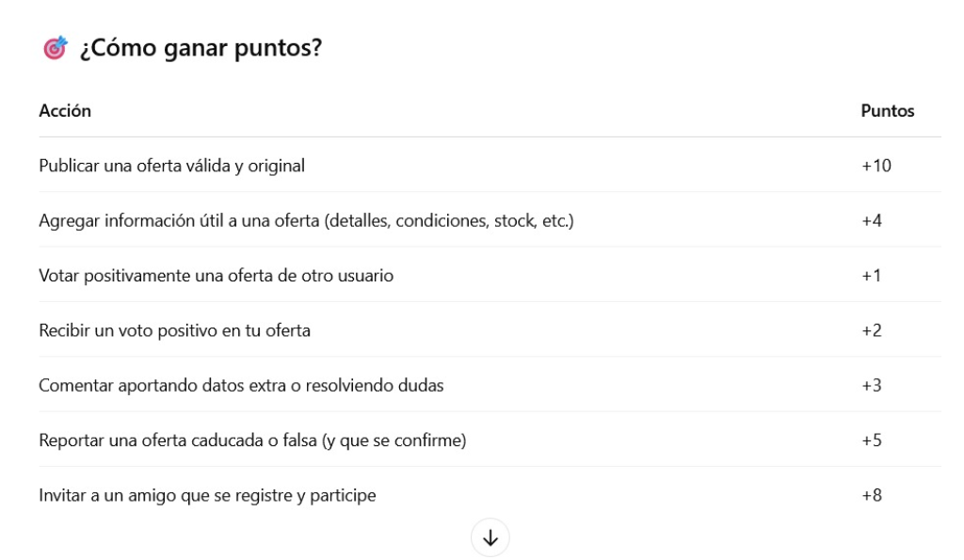Click the +5 points value
Viewport: 964px width, 560px height.
pos(872,440)
